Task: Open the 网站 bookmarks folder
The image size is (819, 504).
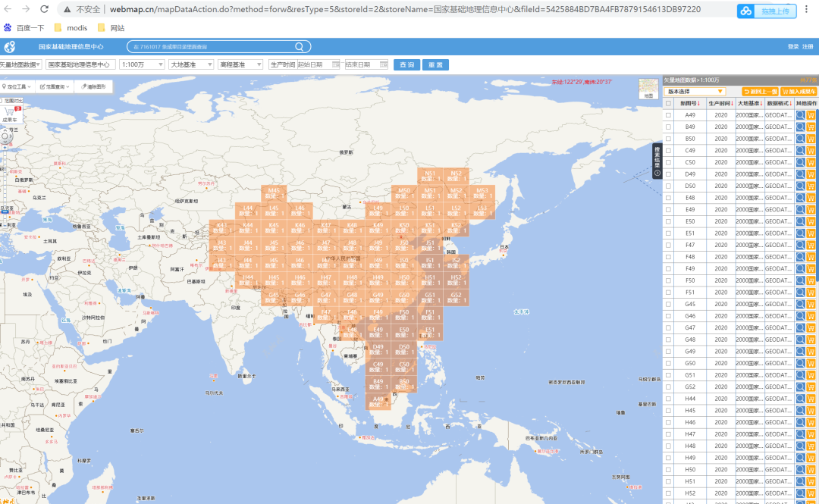Action: (111, 28)
